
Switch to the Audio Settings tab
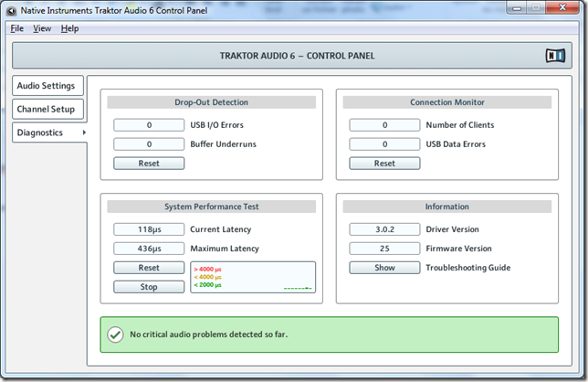(47, 86)
